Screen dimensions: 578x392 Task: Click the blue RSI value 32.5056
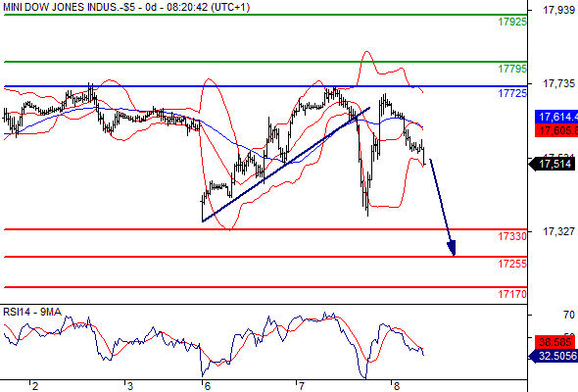point(554,356)
